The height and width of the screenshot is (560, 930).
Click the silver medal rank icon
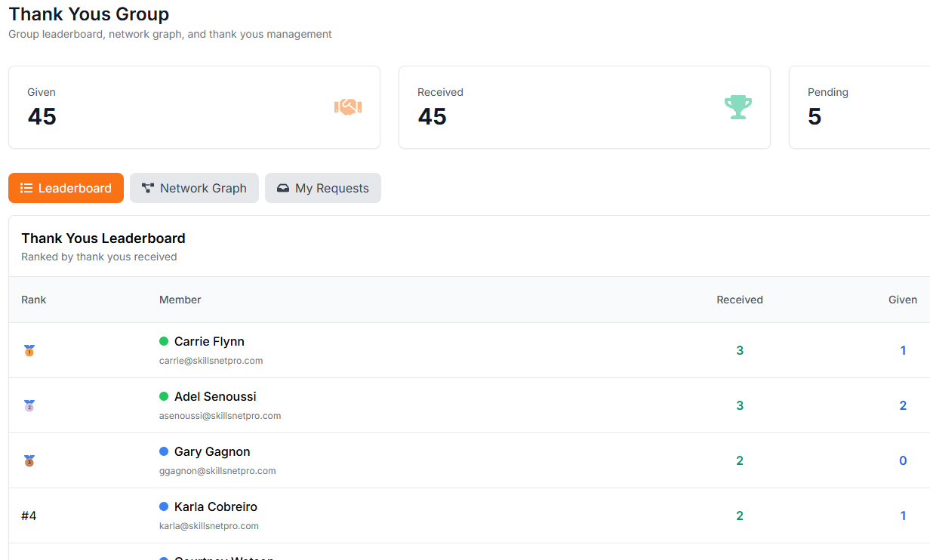coord(29,406)
